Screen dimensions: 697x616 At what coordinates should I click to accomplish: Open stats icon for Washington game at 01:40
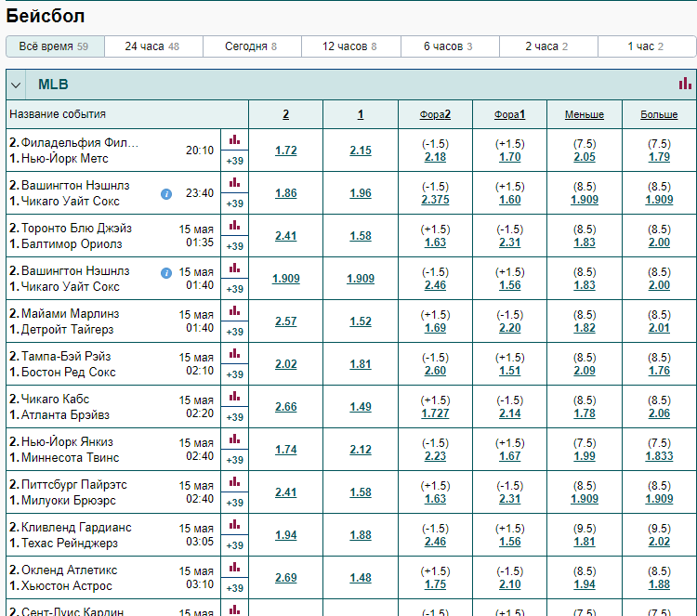tap(235, 268)
